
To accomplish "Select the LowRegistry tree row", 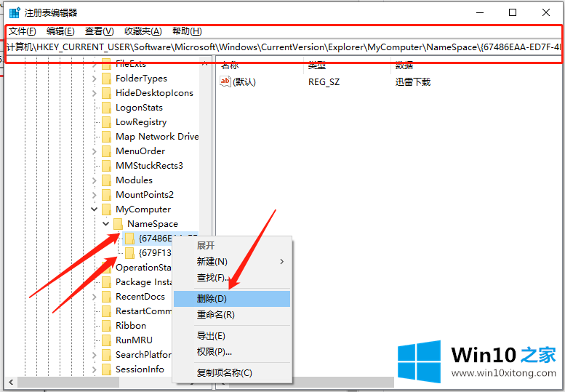I will pyautogui.click(x=141, y=122).
